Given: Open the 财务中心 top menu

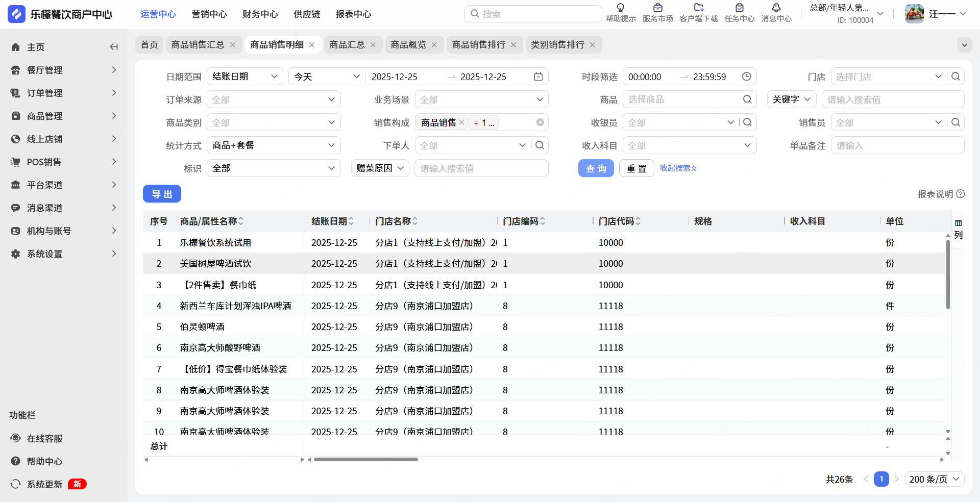Looking at the screenshot, I should coord(260,14).
